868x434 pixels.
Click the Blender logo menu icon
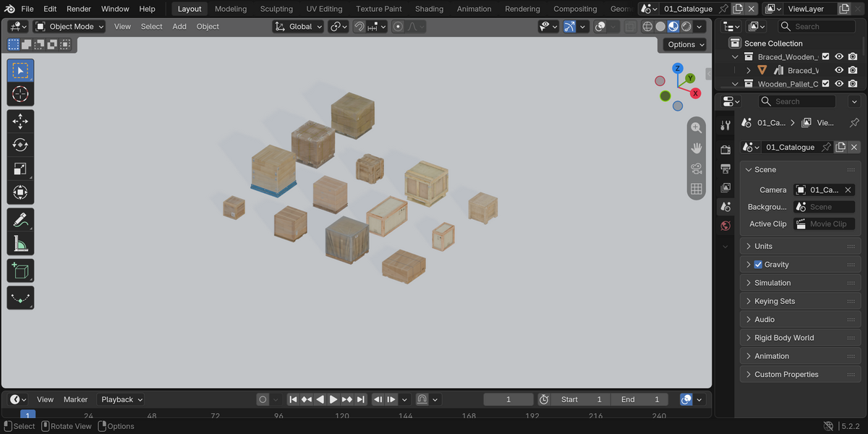(9, 9)
